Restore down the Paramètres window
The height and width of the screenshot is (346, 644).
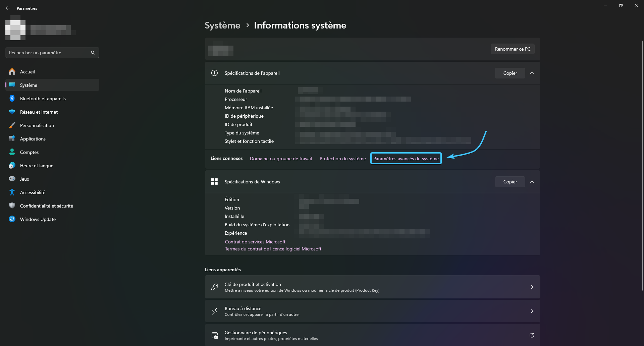pyautogui.click(x=621, y=5)
